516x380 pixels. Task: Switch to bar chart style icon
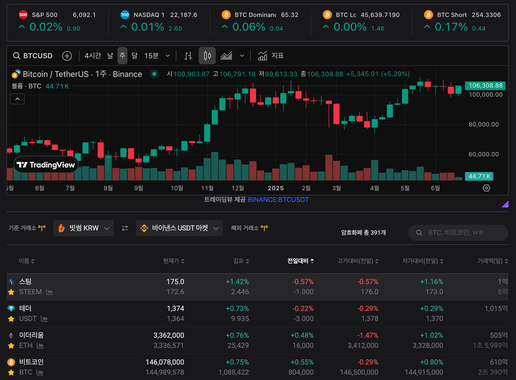(x=188, y=56)
